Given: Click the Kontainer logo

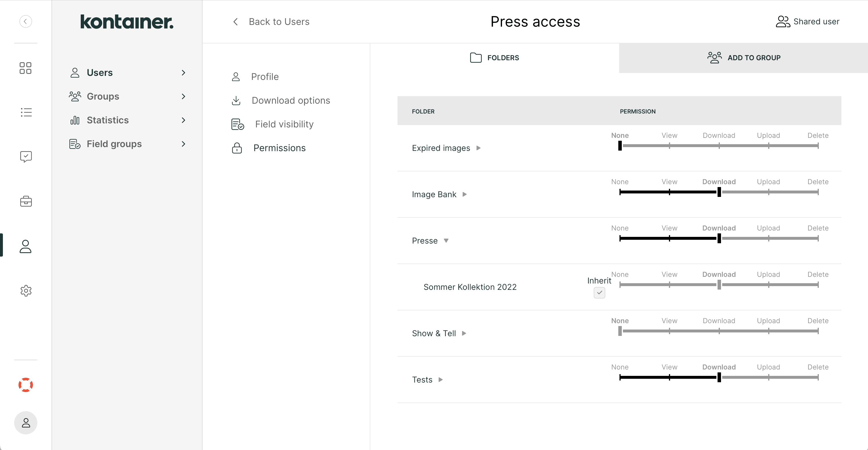Looking at the screenshot, I should (127, 22).
